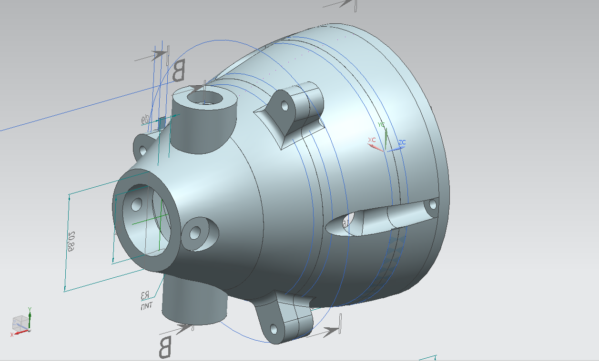Select the top mounting lug hole
The image size is (599, 364).
click(x=285, y=105)
